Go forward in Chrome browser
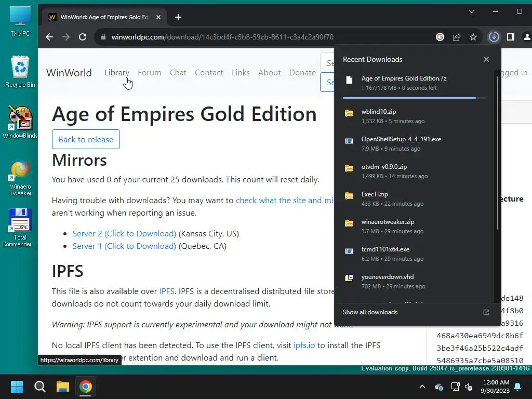Viewport: 532px width, 399px height. tap(66, 37)
